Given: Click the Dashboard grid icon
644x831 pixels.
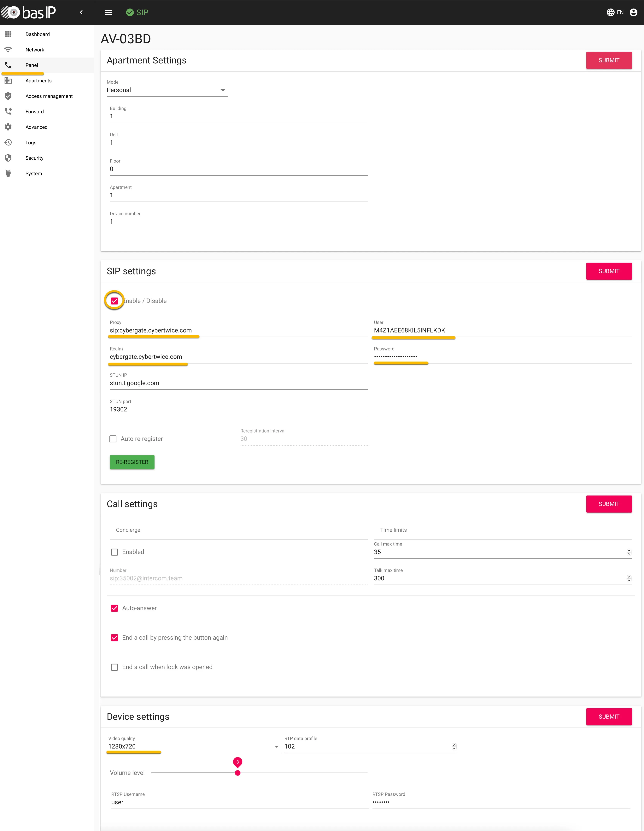Looking at the screenshot, I should (x=8, y=34).
